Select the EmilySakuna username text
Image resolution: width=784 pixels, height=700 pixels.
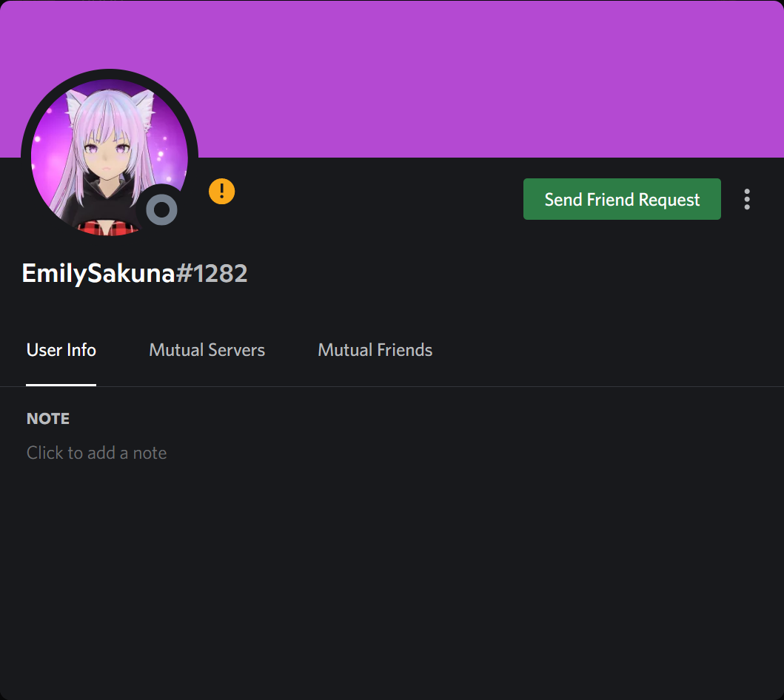click(x=98, y=274)
